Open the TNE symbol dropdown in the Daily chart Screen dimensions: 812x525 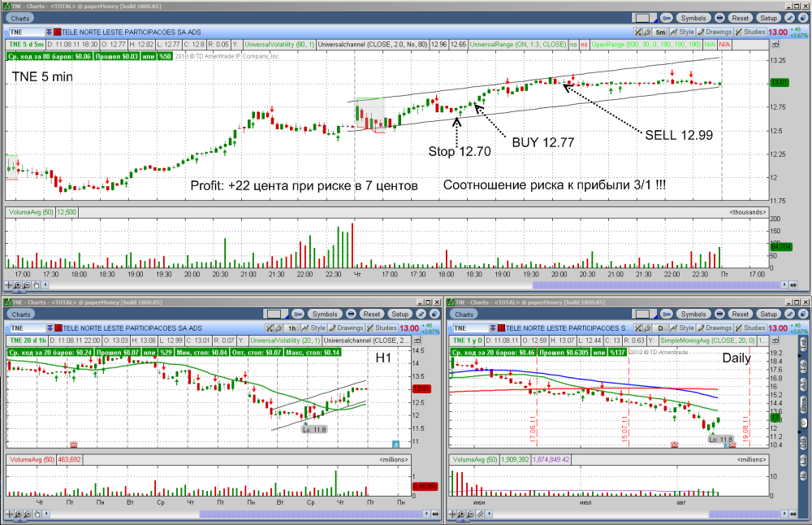pos(493,328)
